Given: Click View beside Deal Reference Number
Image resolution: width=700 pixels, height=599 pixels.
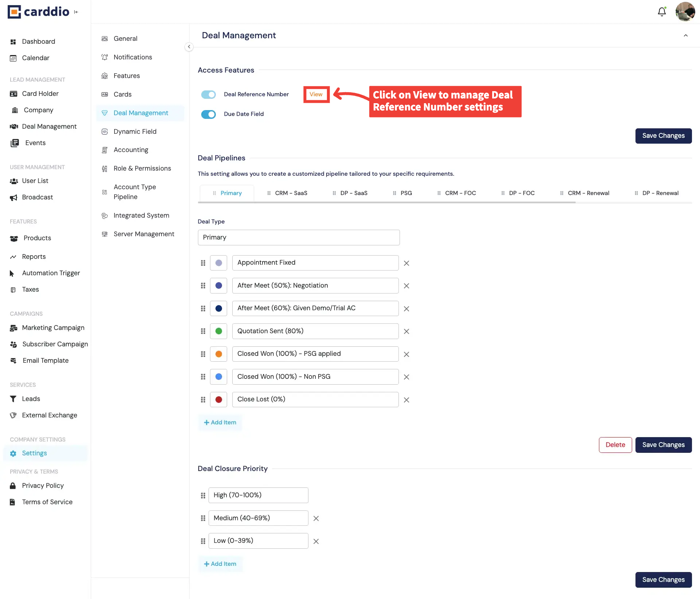Looking at the screenshot, I should 316,94.
